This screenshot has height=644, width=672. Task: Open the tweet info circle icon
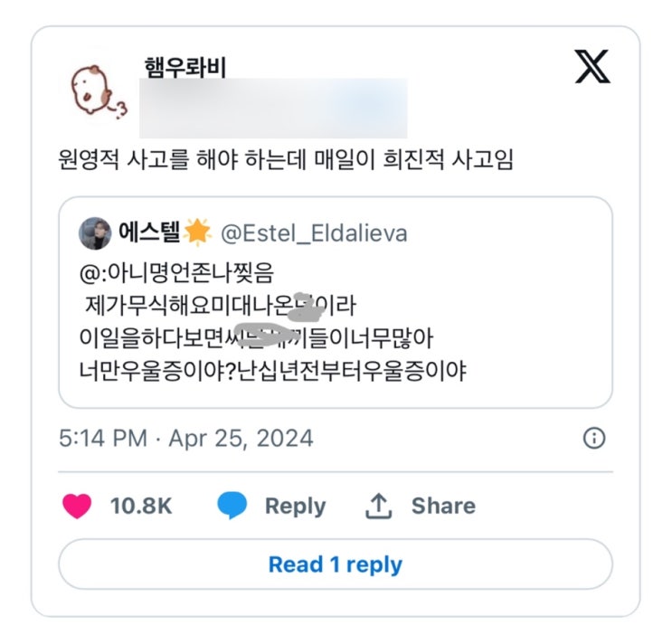click(x=593, y=439)
